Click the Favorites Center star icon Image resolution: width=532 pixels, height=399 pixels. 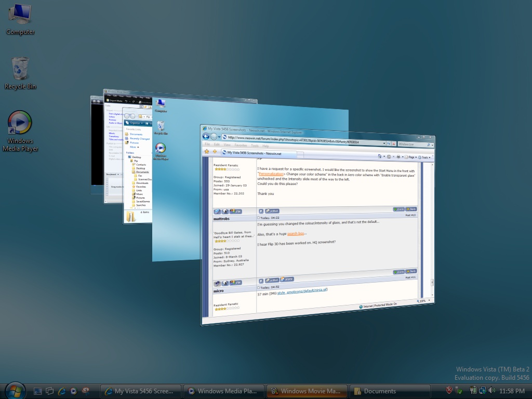point(207,151)
